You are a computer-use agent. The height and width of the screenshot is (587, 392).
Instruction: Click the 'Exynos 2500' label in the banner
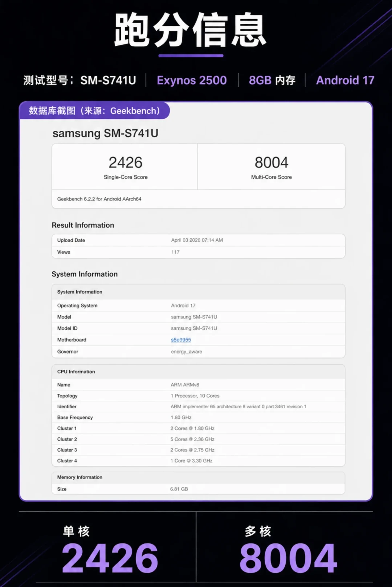tap(192, 80)
